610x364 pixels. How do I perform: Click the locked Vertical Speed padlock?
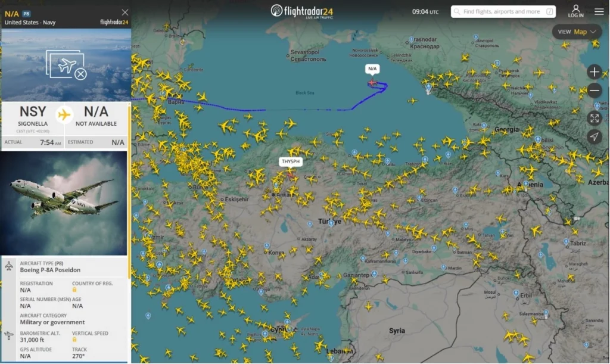[74, 340]
